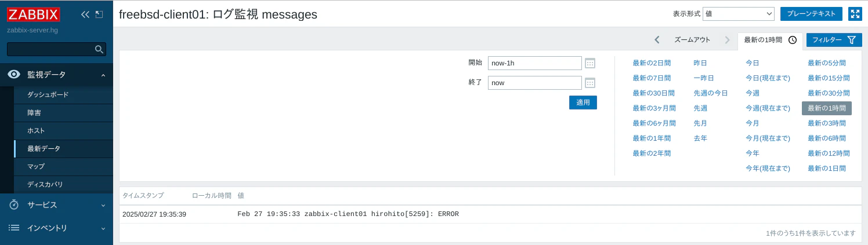The image size is (868, 245).
Task: Select 最新の1時間 time tab
Action: click(770, 40)
